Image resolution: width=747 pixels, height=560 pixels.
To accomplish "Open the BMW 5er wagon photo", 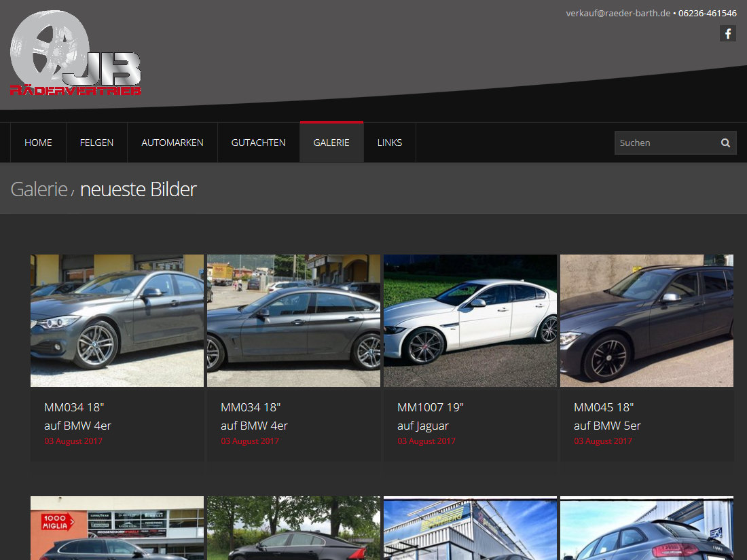I will (646, 320).
